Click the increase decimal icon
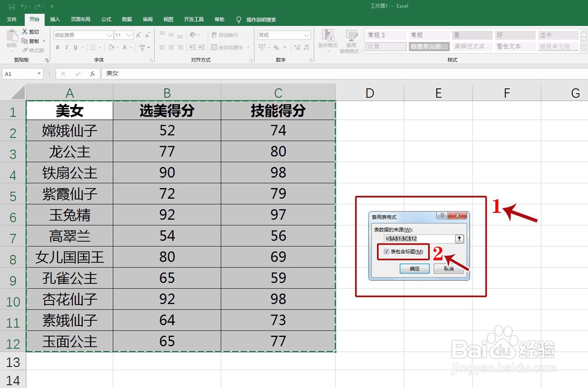The height and width of the screenshot is (388, 588). coord(298,48)
